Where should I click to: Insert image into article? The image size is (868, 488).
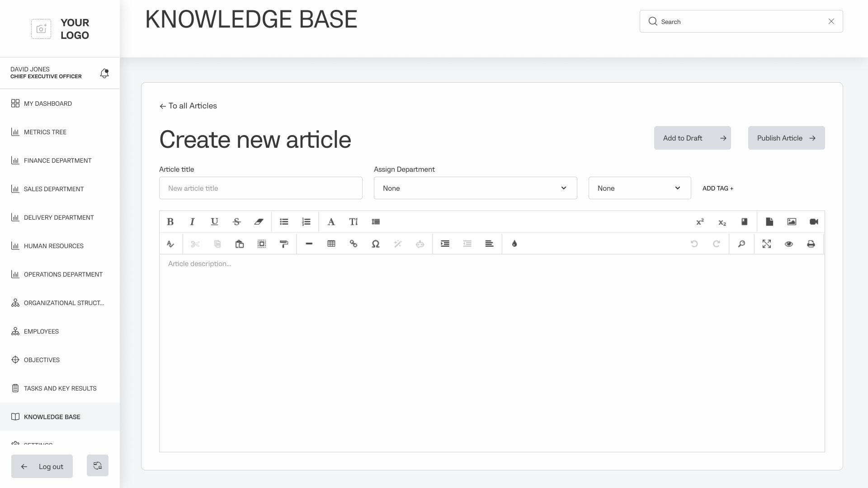pyautogui.click(x=792, y=222)
